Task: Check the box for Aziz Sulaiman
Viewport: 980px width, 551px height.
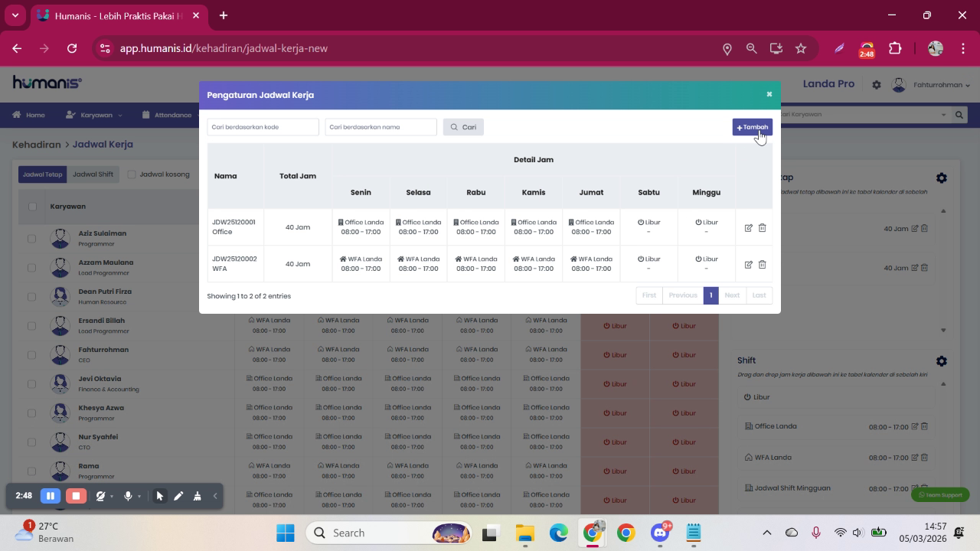Action: [32, 239]
